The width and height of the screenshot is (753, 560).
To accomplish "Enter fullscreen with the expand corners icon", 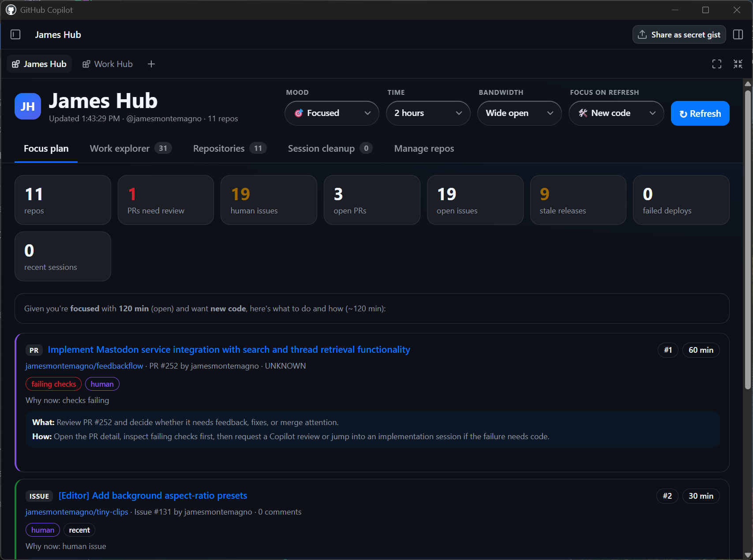I will pos(717,64).
